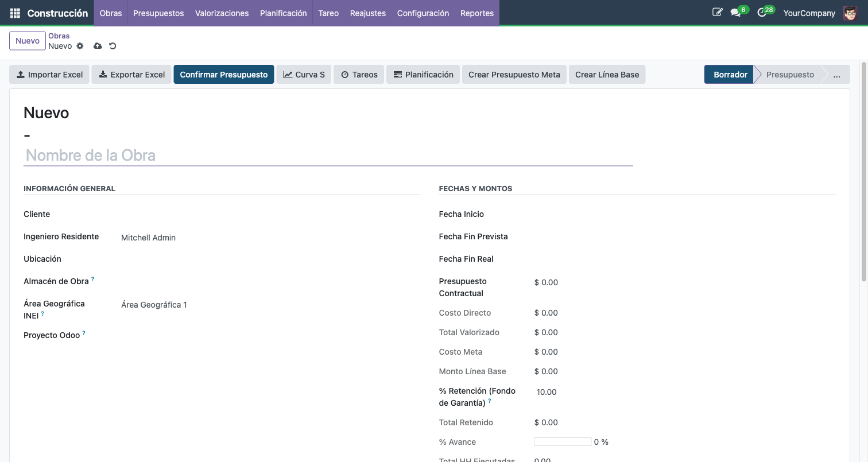Image resolution: width=868 pixels, height=462 pixels.
Task: Click the Importar Excel button
Action: click(x=49, y=75)
